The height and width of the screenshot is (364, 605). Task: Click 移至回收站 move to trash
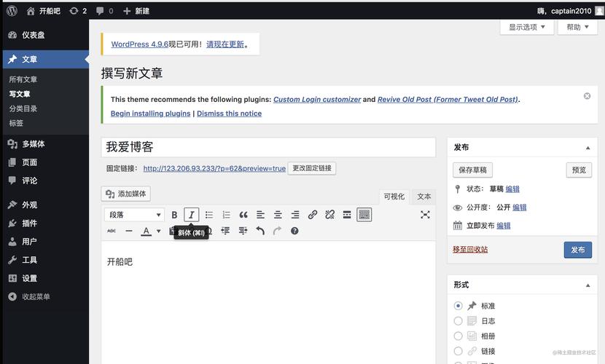click(470, 250)
